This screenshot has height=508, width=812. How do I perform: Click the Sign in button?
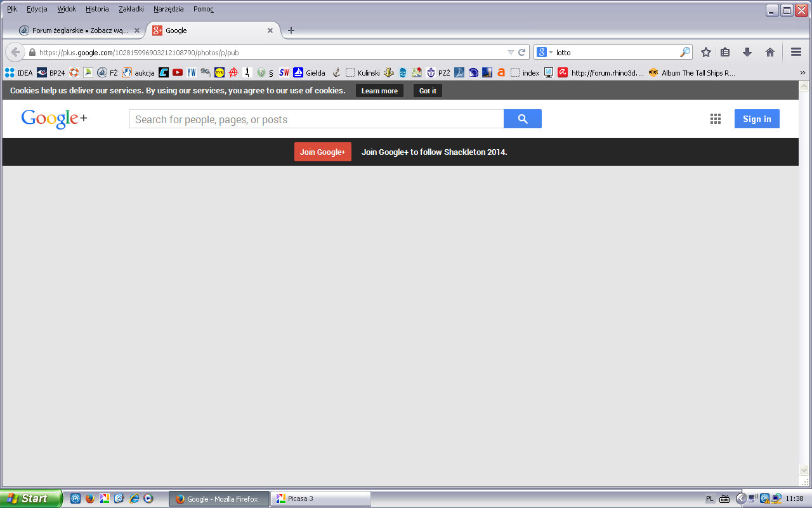coord(757,119)
